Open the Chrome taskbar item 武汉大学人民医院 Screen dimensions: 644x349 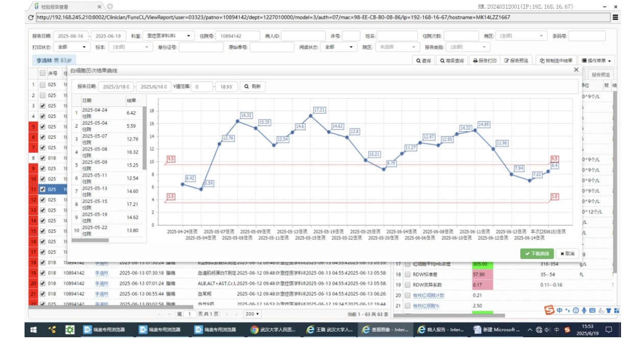click(x=273, y=330)
